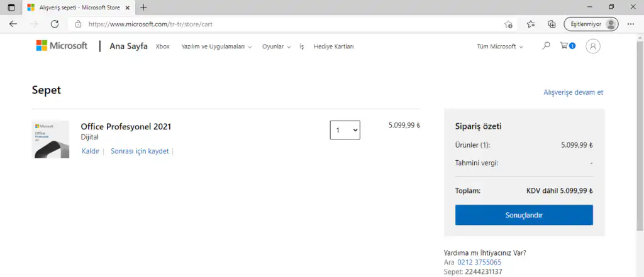This screenshot has height=277, width=644.
Task: Click the Dijital label under product name
Action: (89, 137)
